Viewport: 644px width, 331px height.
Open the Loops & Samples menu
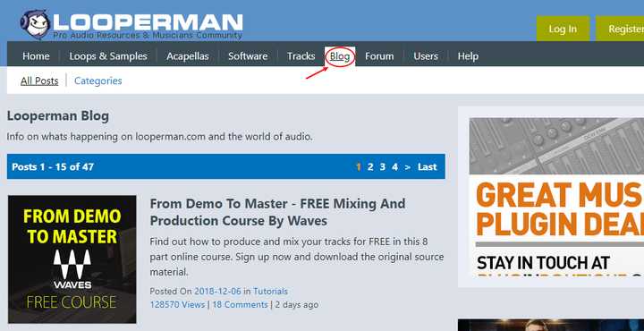(x=108, y=55)
